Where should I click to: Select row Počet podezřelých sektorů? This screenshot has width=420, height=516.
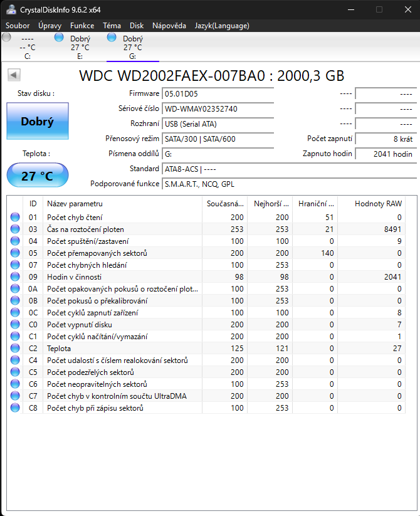click(206, 372)
